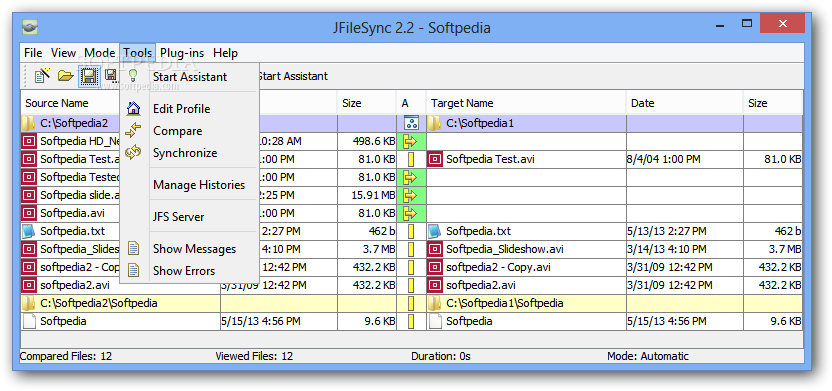Click the Target Name column header
The width and height of the screenshot is (832, 391).
tap(526, 103)
